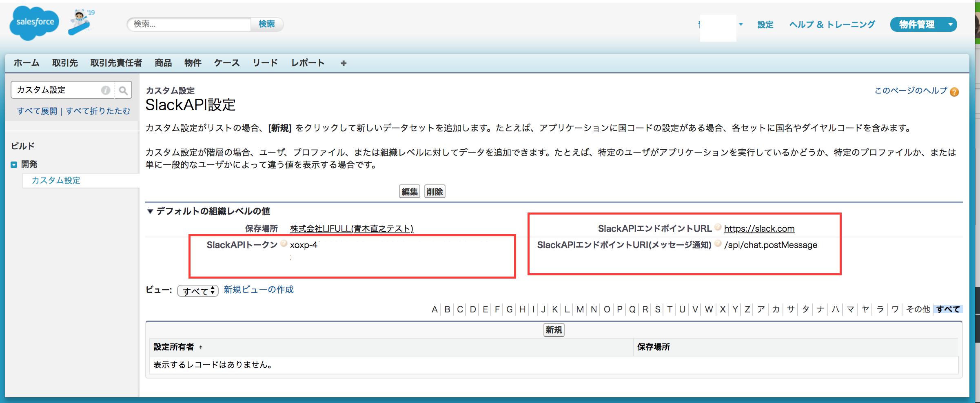Collapse the 開発 tree node
Screen dimensions: 980x403
(x=14, y=165)
